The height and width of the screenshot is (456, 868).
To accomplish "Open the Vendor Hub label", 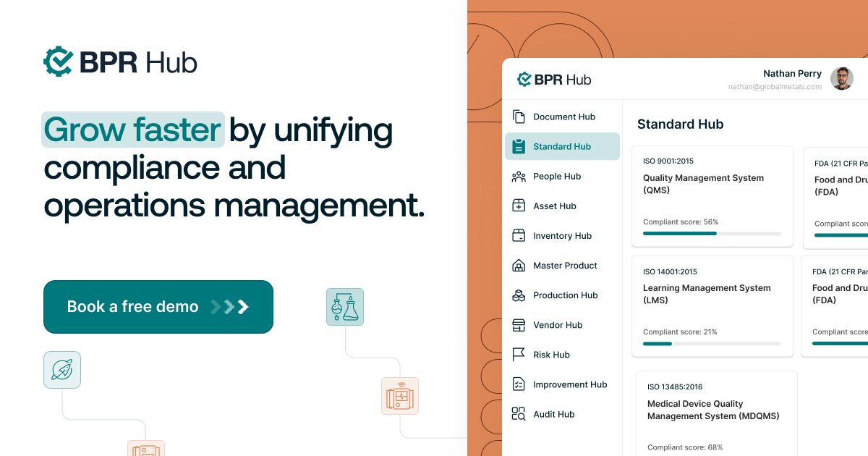I will pyautogui.click(x=558, y=325).
